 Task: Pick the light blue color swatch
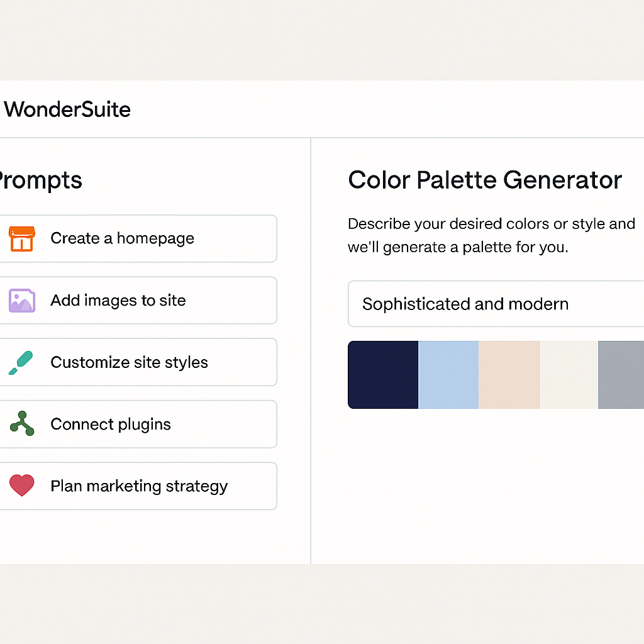(448, 375)
